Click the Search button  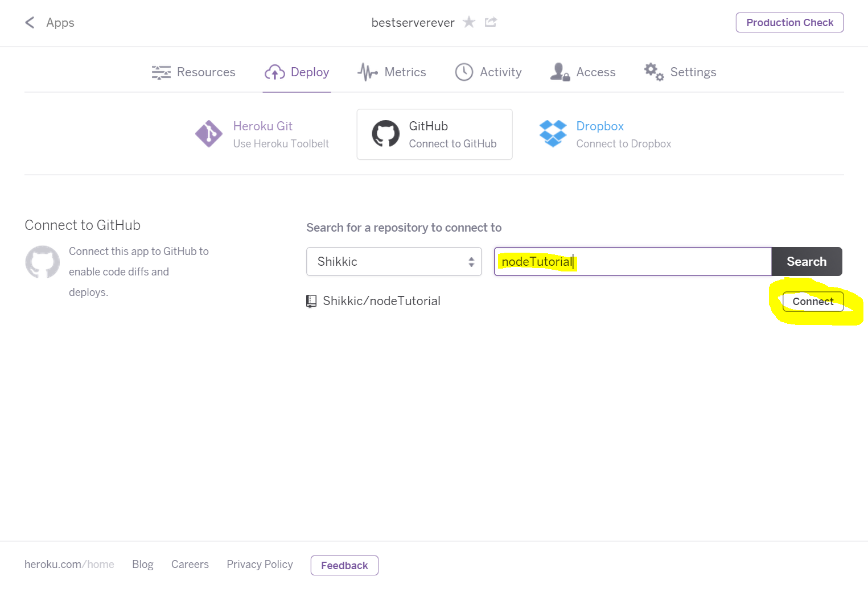(x=807, y=262)
